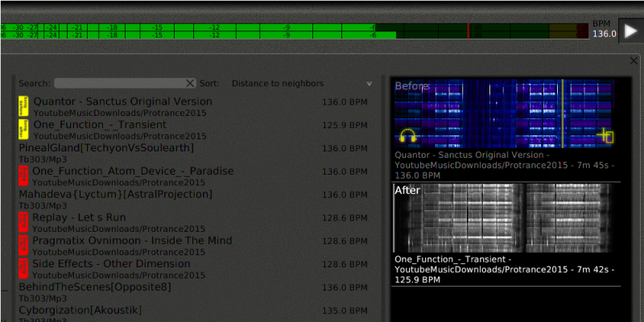This screenshot has height=322, width=644.
Task: Select song 'Mahadeva{Lyctum}[AstralProjection]'
Action: 116,194
